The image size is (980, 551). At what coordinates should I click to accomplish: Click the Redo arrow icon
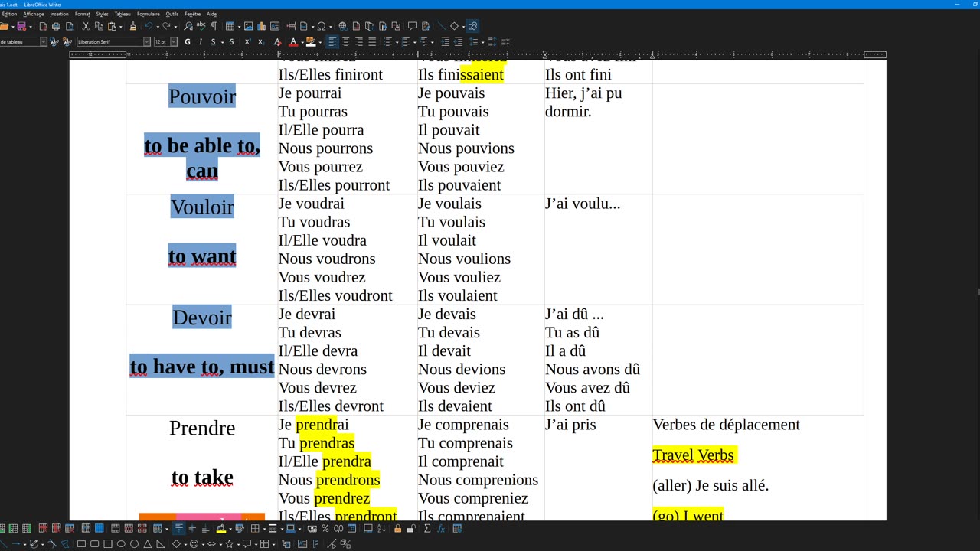pos(165,26)
